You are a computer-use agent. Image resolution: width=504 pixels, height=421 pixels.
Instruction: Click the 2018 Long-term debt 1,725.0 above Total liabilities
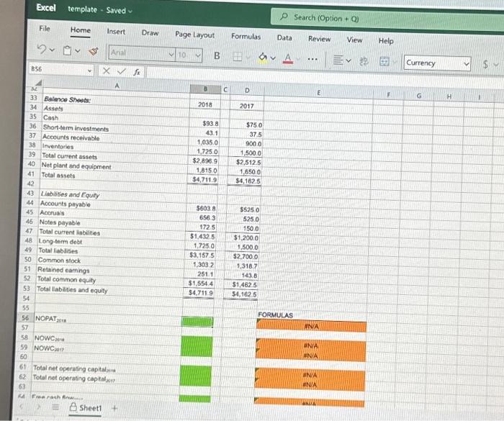tap(204, 246)
